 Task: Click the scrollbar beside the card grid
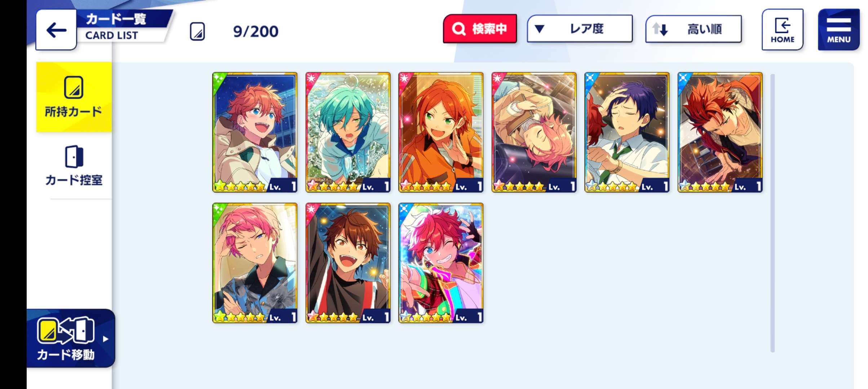pos(772,213)
